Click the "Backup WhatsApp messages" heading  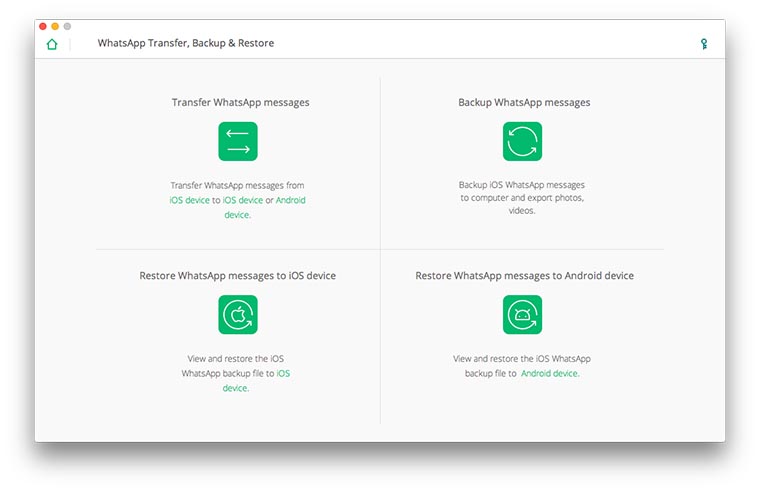(524, 103)
